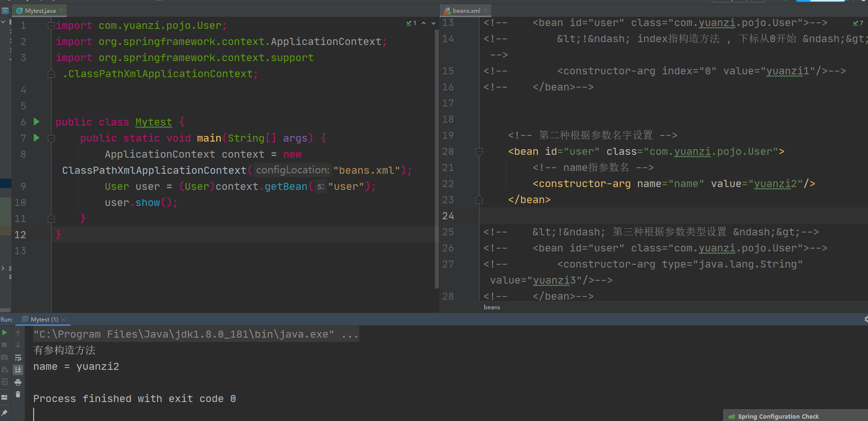Switch to Mytest.java editor tab
The height and width of the screenshot is (421, 868).
pyautogui.click(x=40, y=10)
